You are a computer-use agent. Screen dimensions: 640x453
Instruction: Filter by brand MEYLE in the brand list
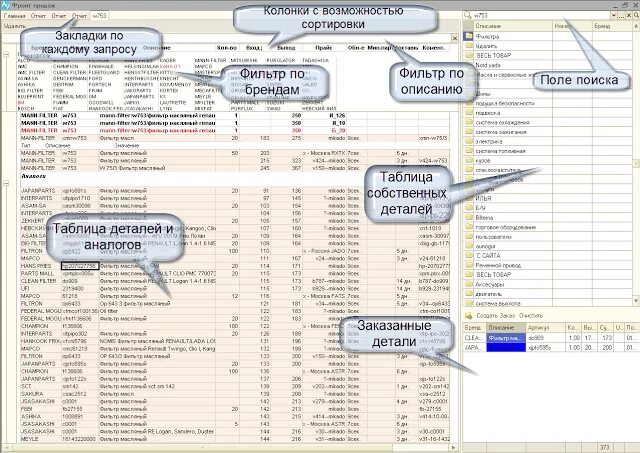pos(202,97)
